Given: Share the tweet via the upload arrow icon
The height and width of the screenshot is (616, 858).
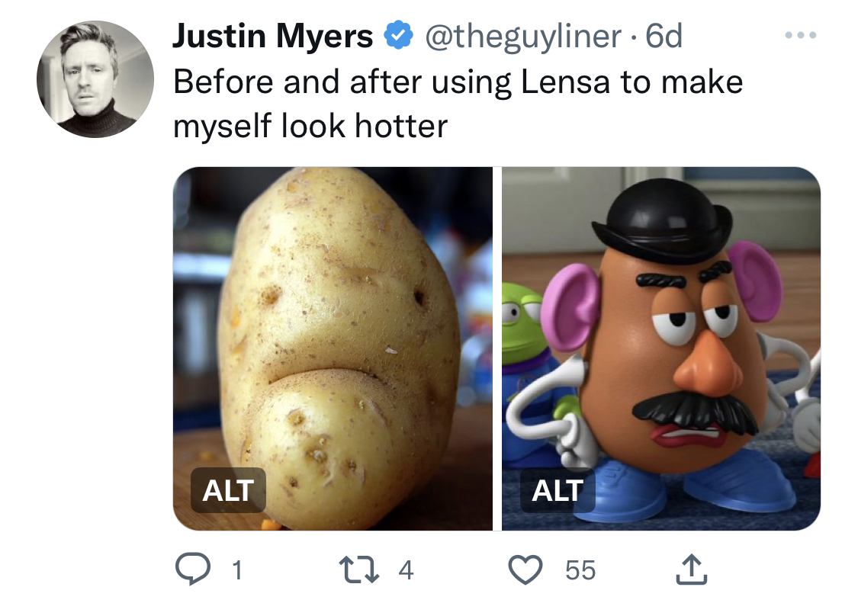Looking at the screenshot, I should 689,569.
